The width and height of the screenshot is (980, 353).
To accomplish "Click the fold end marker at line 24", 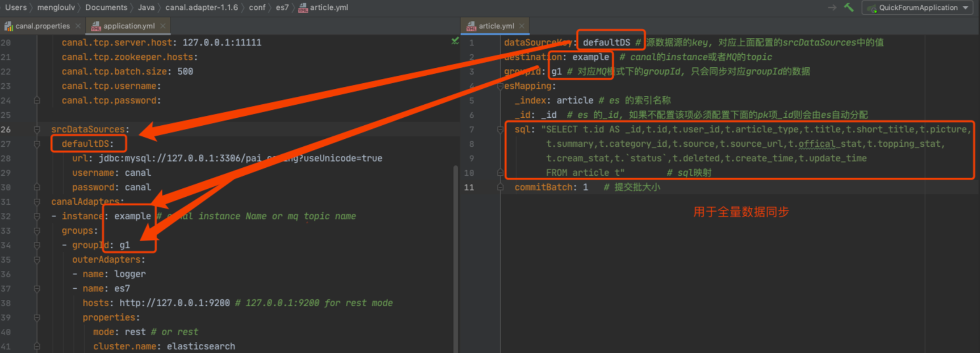I will 37,100.
